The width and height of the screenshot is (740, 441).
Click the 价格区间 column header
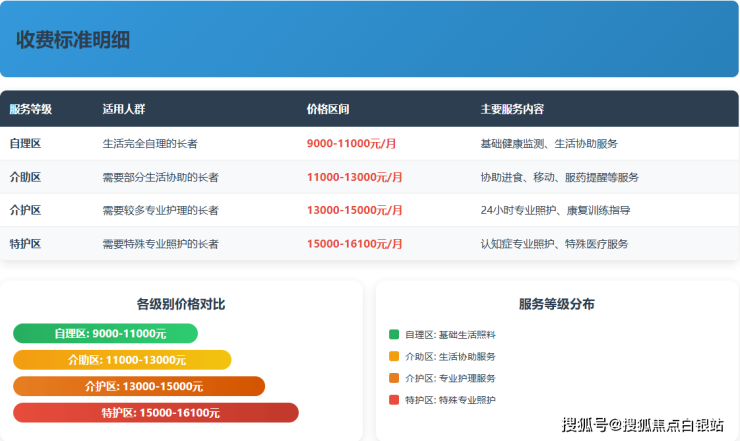pos(328,109)
